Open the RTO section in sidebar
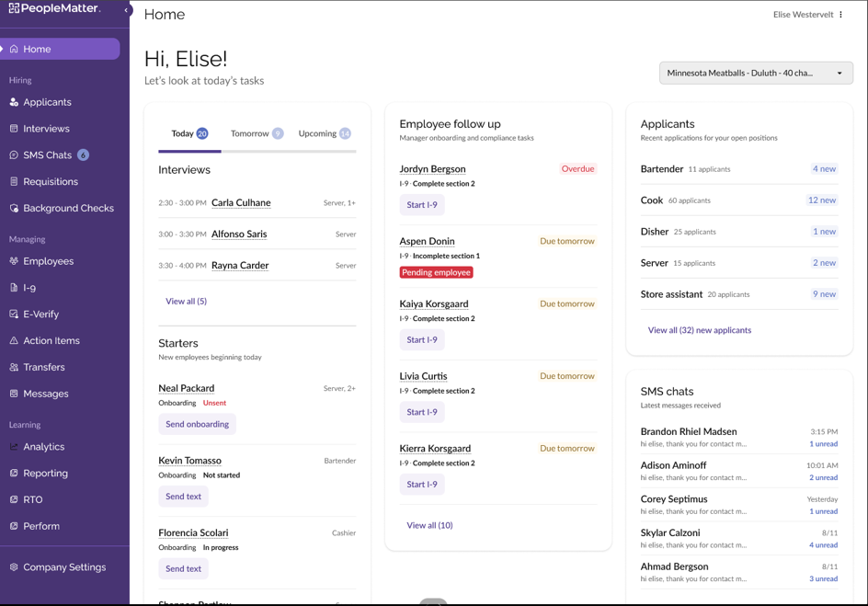Image resolution: width=868 pixels, height=606 pixels. pos(31,499)
